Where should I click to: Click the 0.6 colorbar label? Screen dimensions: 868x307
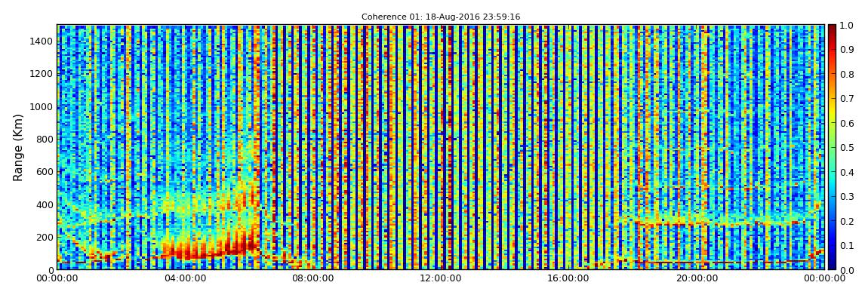(x=846, y=124)
